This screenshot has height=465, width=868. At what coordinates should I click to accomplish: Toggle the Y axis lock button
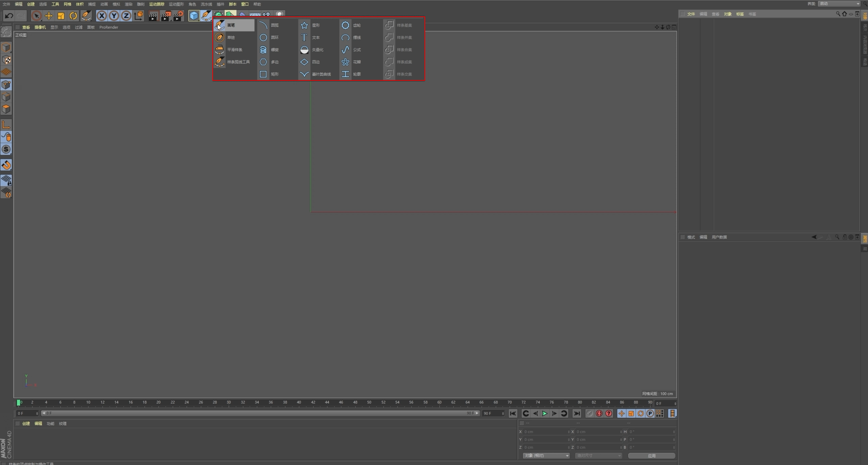click(114, 16)
